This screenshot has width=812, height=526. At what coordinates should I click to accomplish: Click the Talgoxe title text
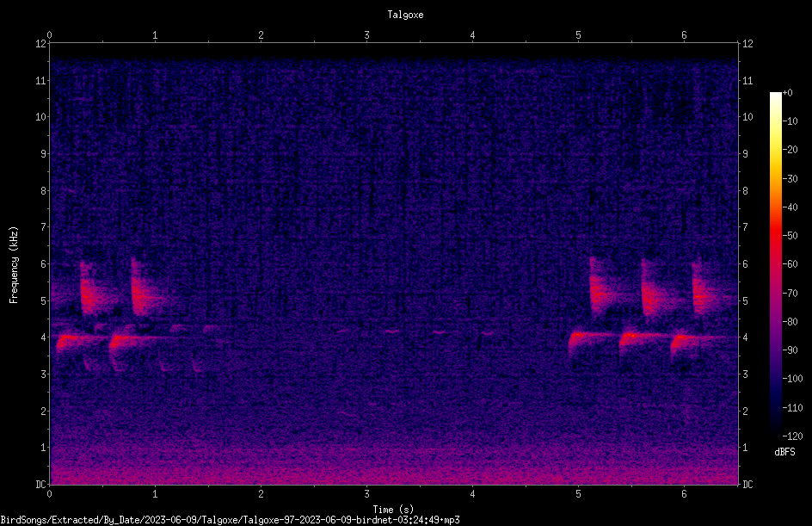tap(405, 15)
